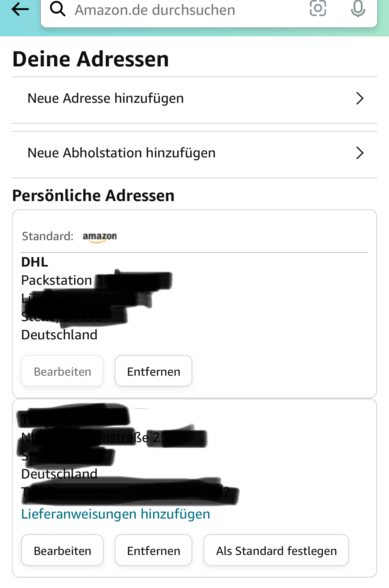
Task: Expand chevron beside Neue Abholstation hinzufügen
Action: 360,153
